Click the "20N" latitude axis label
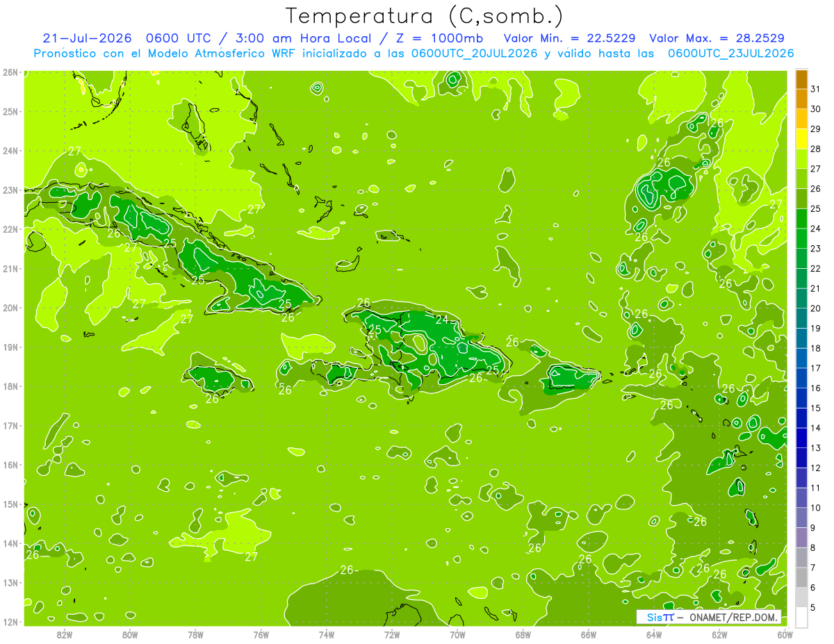The width and height of the screenshot is (834, 644). coord(10,308)
